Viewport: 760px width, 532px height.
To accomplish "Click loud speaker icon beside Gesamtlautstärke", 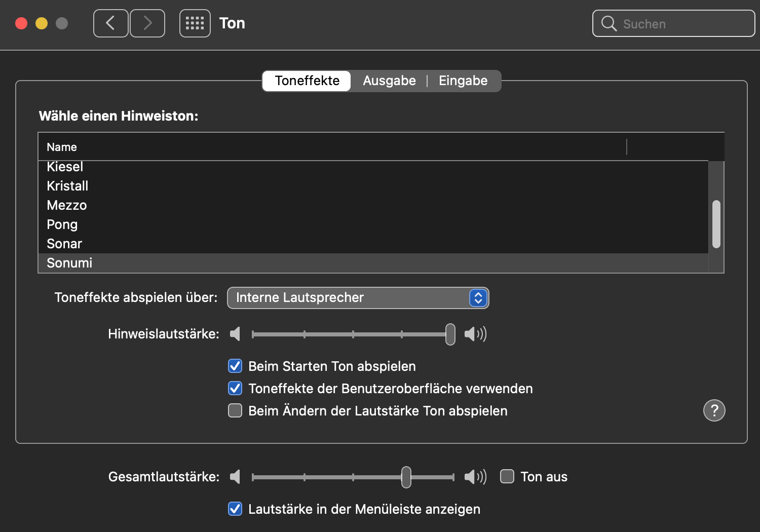I will click(475, 477).
